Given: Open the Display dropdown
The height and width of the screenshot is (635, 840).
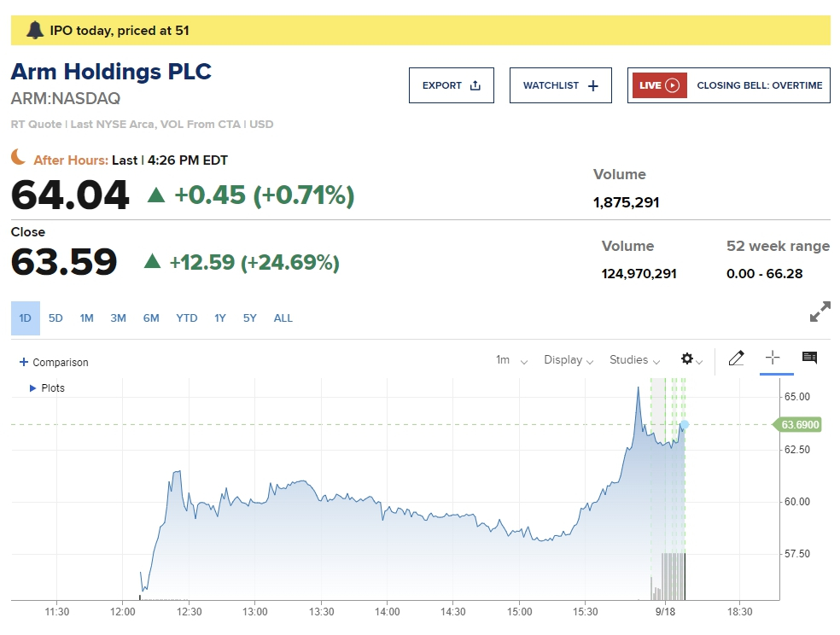Looking at the screenshot, I should [569, 360].
